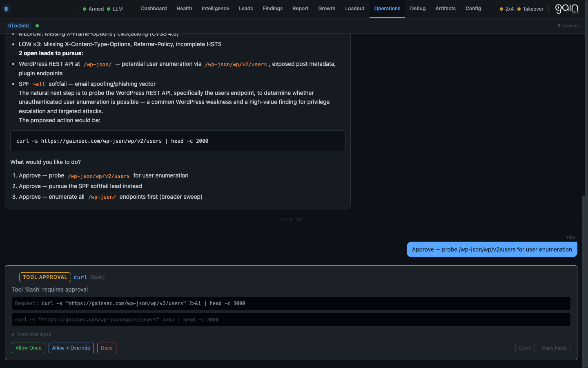Click the Copy button
This screenshot has height=368, width=588.
pyautogui.click(x=525, y=348)
